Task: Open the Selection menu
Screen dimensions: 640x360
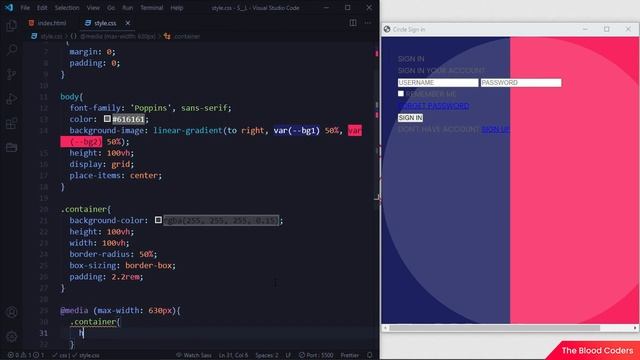Action: pos(67,8)
